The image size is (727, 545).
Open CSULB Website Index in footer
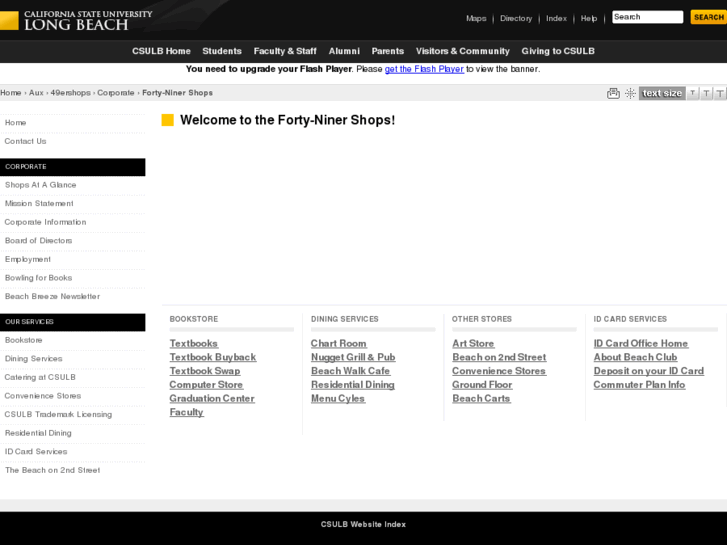pyautogui.click(x=364, y=525)
